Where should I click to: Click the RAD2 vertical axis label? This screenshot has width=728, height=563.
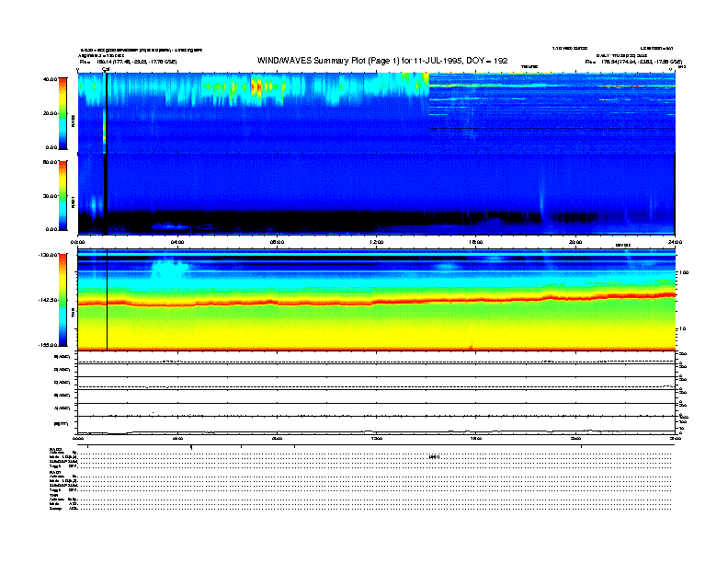click(73, 121)
